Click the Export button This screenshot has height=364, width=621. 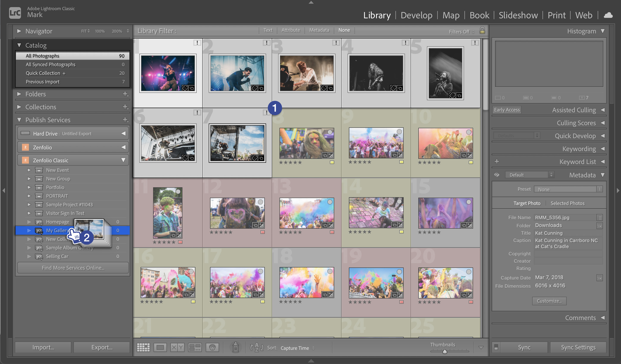coord(102,347)
